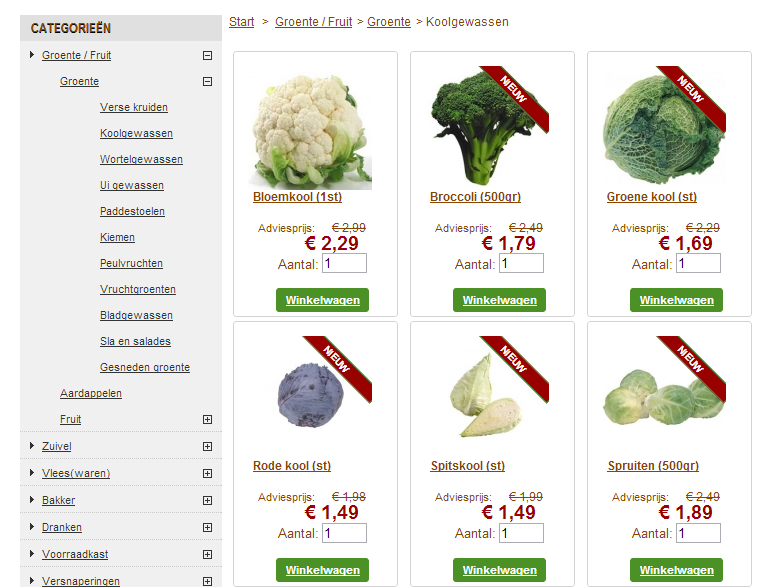Image resolution: width=759 pixels, height=587 pixels.
Task: Collapse the Groente / Fruit category
Action: click(207, 56)
